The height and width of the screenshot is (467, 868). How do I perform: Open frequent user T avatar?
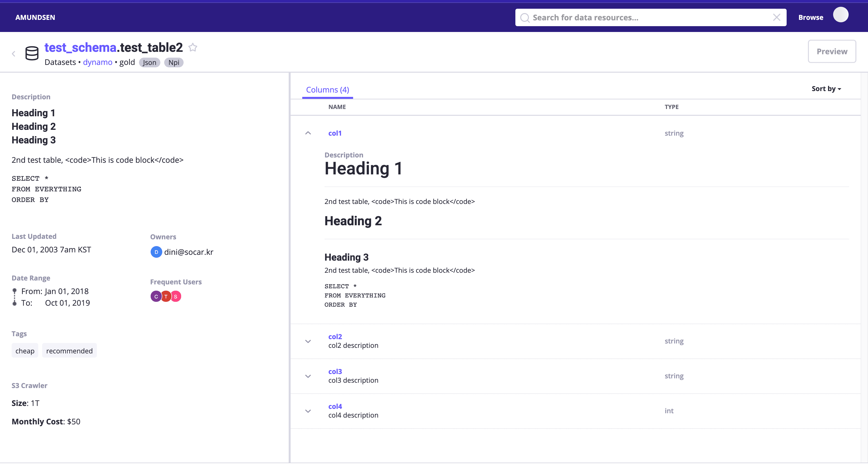coord(166,296)
